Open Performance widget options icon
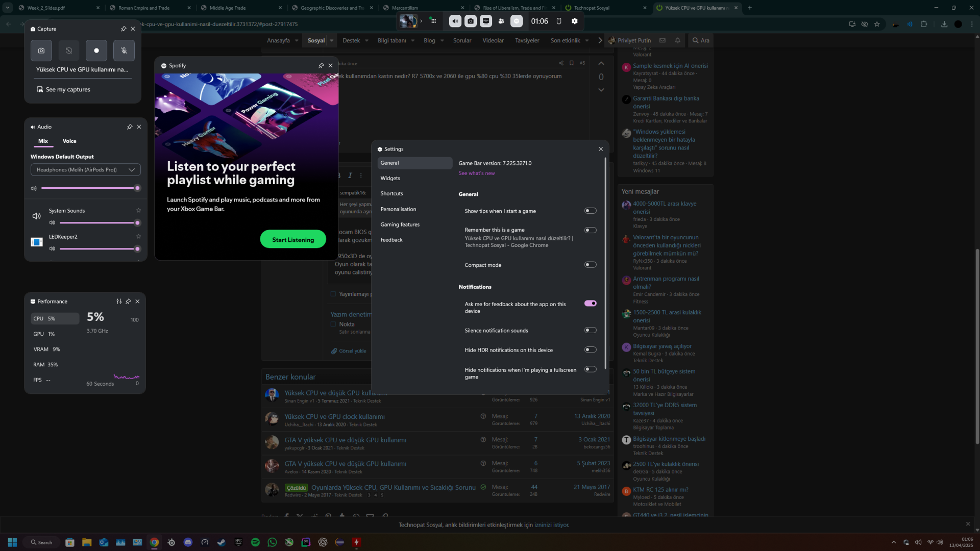The height and width of the screenshot is (551, 980). point(119,302)
